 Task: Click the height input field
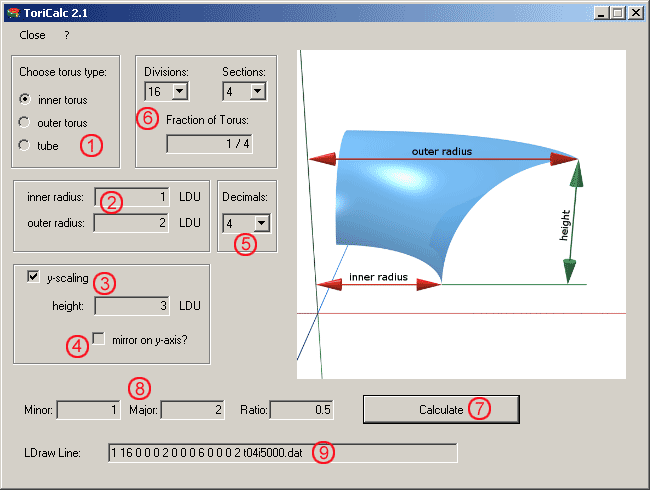pyautogui.click(x=132, y=306)
